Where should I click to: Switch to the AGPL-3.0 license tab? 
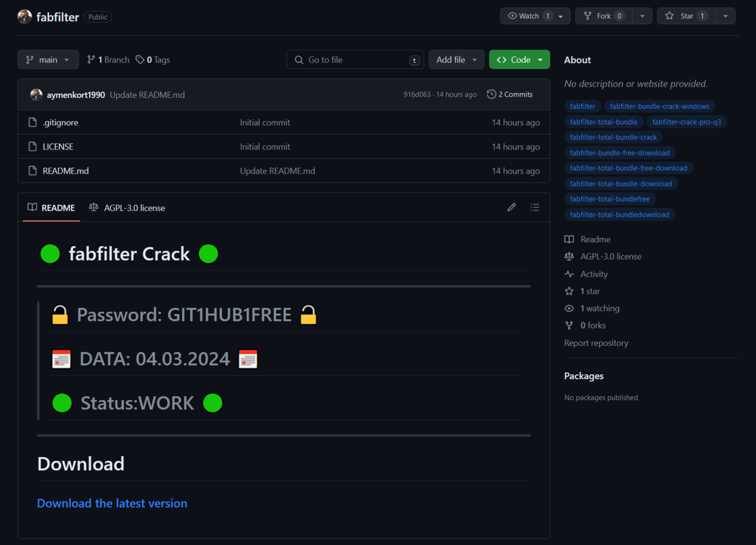point(127,207)
